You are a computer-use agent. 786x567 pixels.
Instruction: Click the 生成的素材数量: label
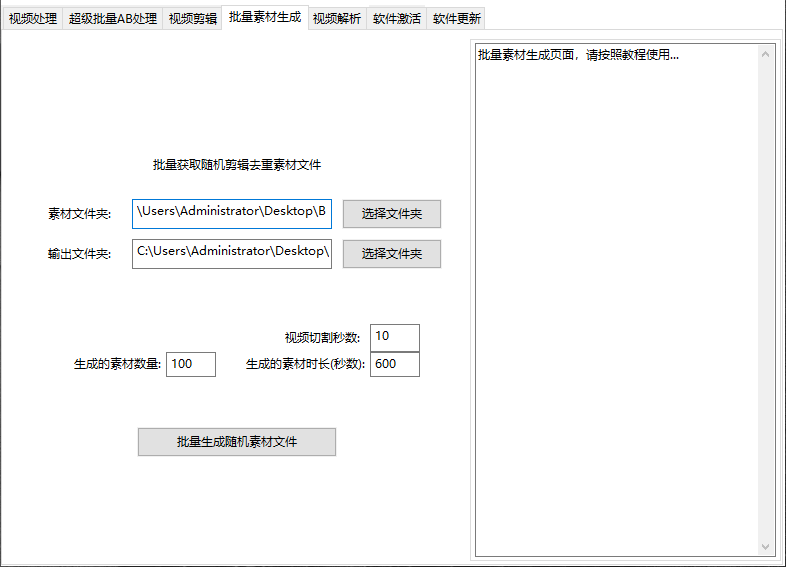click(117, 364)
